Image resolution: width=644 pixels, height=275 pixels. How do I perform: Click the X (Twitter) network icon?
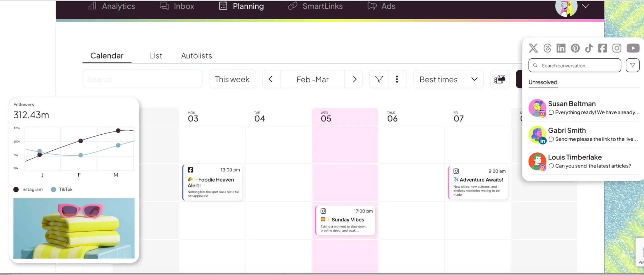(x=533, y=48)
